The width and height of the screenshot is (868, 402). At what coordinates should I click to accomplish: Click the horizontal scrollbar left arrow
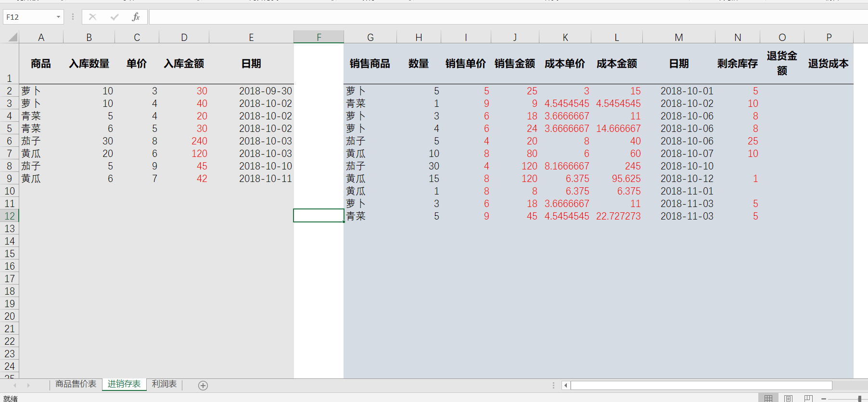[566, 385]
